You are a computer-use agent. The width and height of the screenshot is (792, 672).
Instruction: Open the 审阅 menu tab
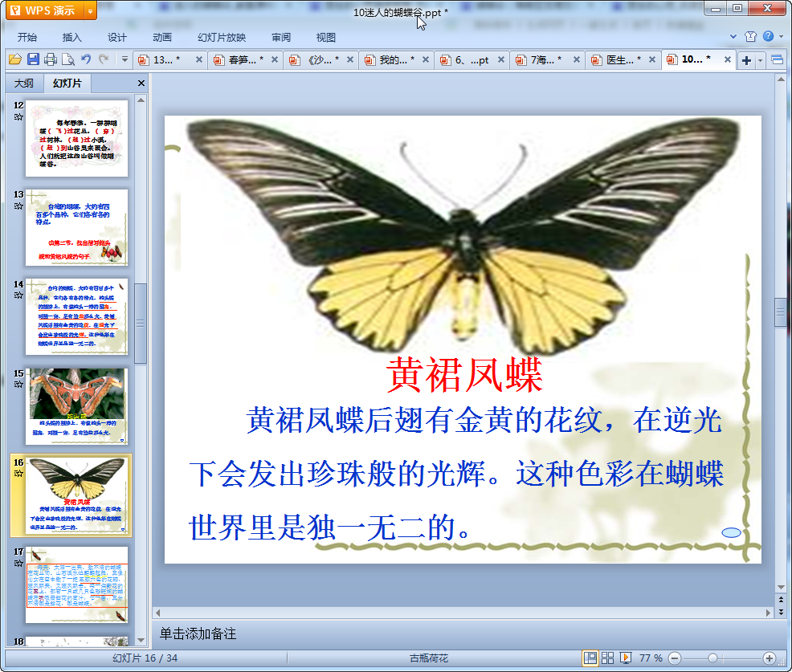281,38
